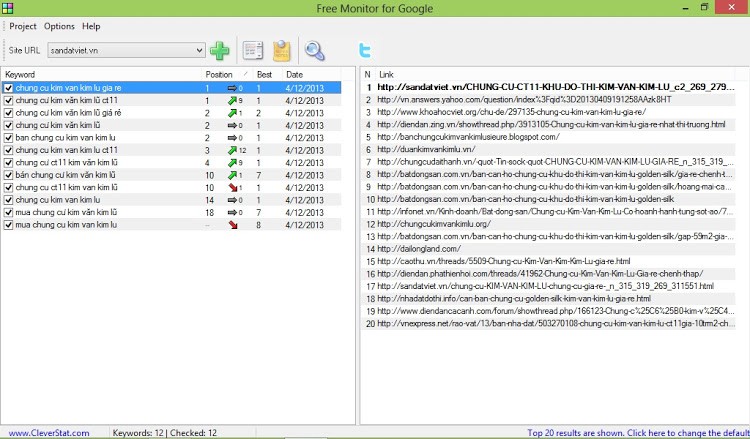The image size is (750, 439).
Task: Open the Options menu
Action: (x=59, y=26)
